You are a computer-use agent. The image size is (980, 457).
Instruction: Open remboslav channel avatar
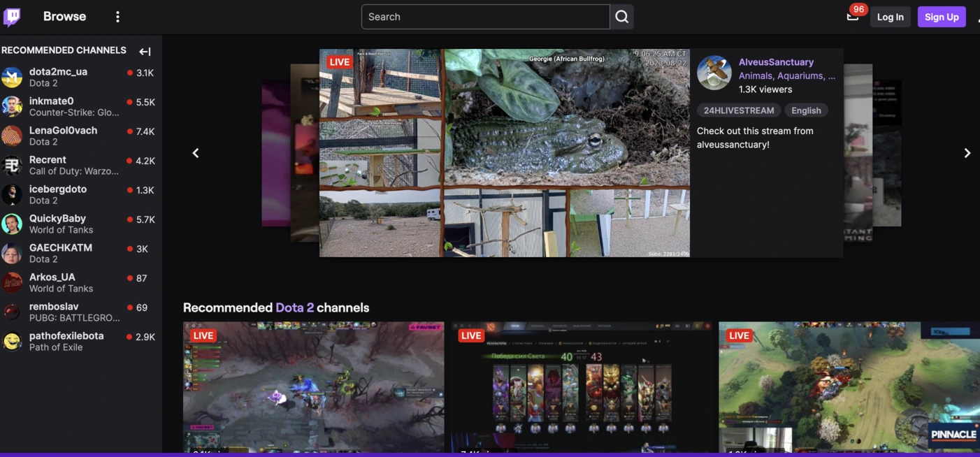point(12,312)
